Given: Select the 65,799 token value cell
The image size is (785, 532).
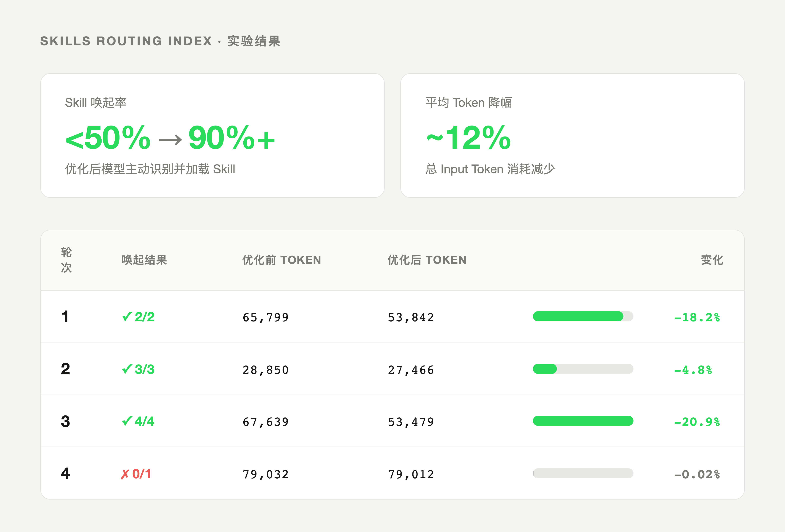Looking at the screenshot, I should (x=266, y=317).
